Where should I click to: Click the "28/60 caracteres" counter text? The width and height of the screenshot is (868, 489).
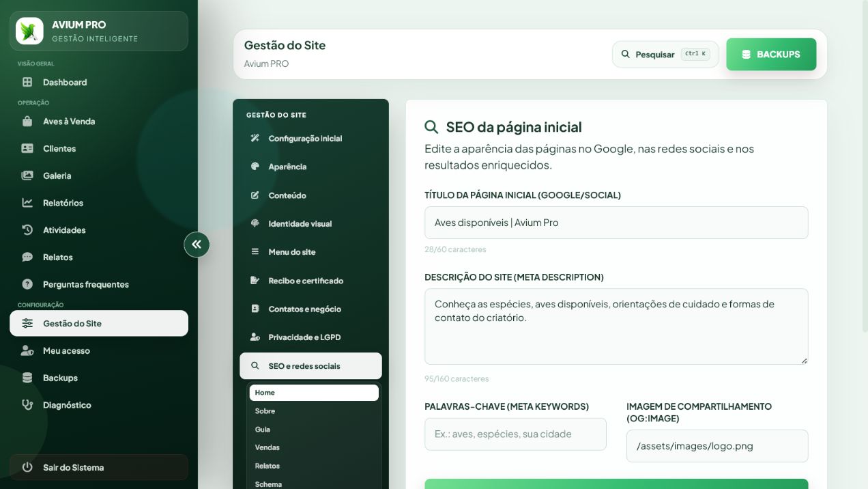pos(455,250)
